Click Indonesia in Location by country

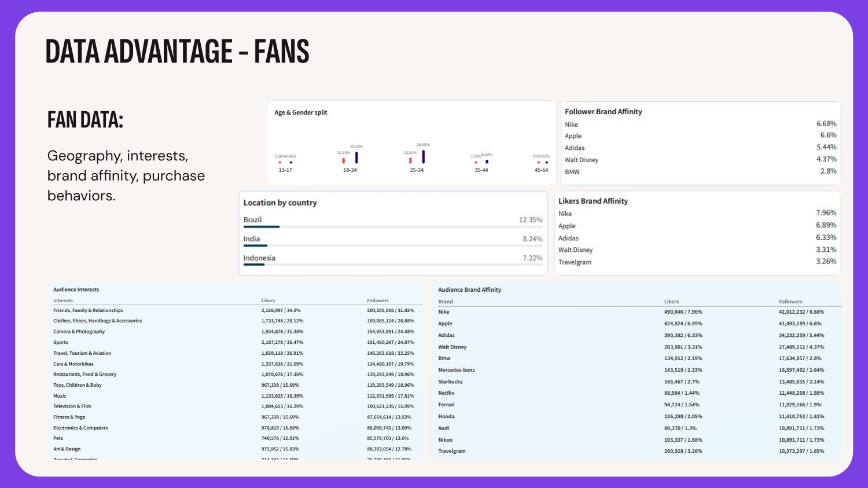pos(259,258)
